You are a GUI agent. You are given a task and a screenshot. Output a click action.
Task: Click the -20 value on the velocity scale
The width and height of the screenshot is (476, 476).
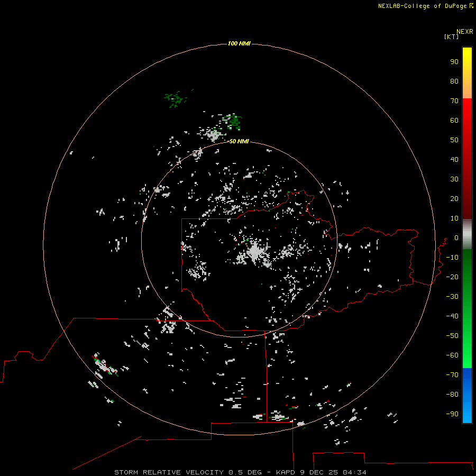click(452, 277)
